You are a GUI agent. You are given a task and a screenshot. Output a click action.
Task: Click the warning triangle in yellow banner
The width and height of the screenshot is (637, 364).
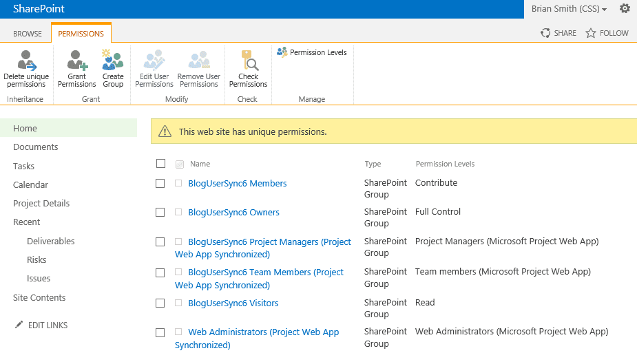click(x=165, y=131)
